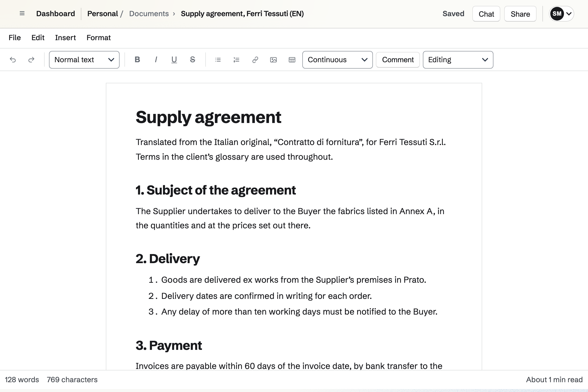Click the document title in breadcrumb

(x=242, y=13)
